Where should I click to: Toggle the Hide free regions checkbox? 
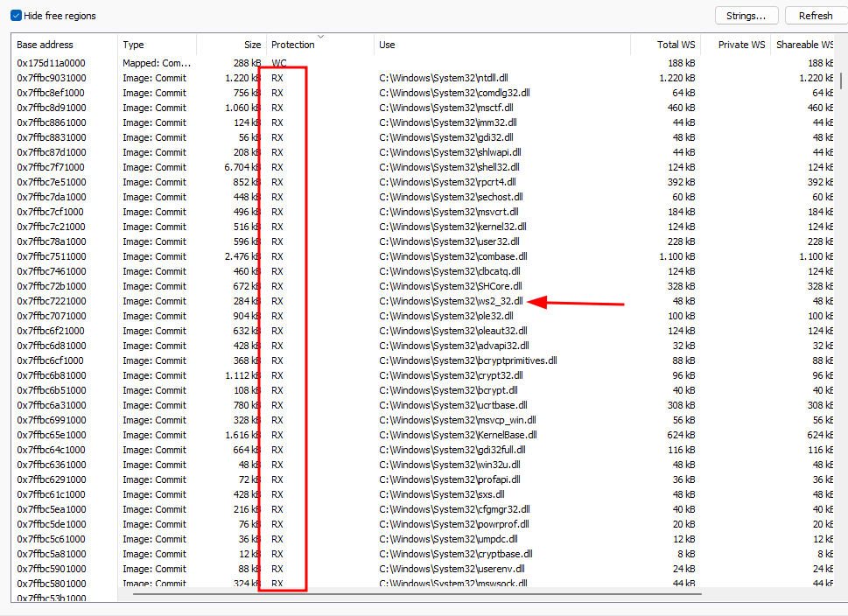point(16,16)
